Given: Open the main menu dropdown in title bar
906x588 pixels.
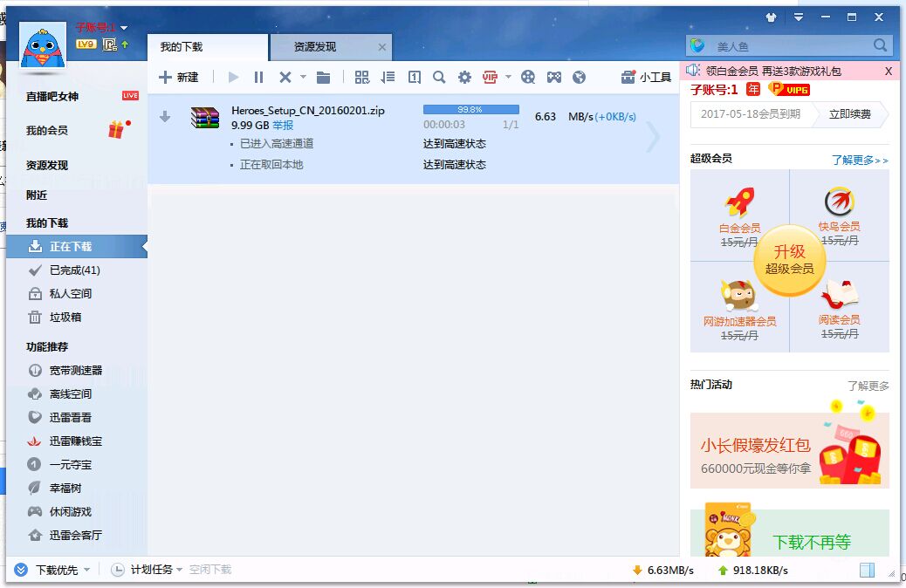Looking at the screenshot, I should click(799, 17).
